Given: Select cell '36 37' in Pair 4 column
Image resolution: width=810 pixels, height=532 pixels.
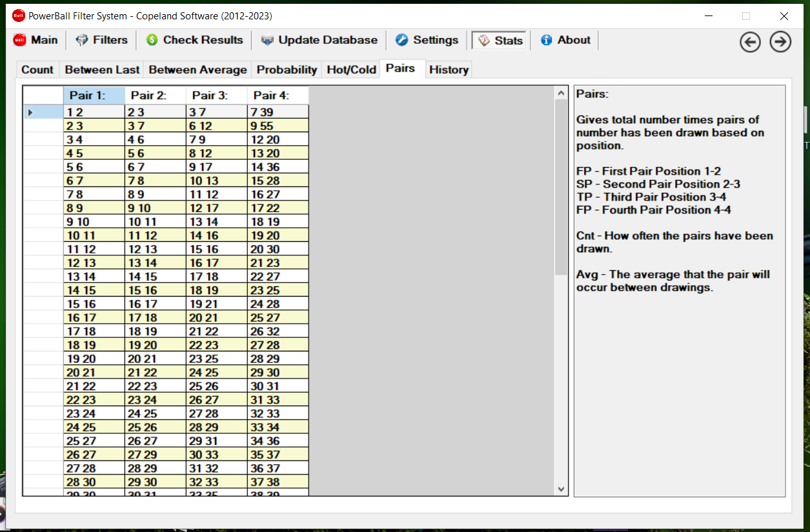Looking at the screenshot, I should (x=278, y=468).
